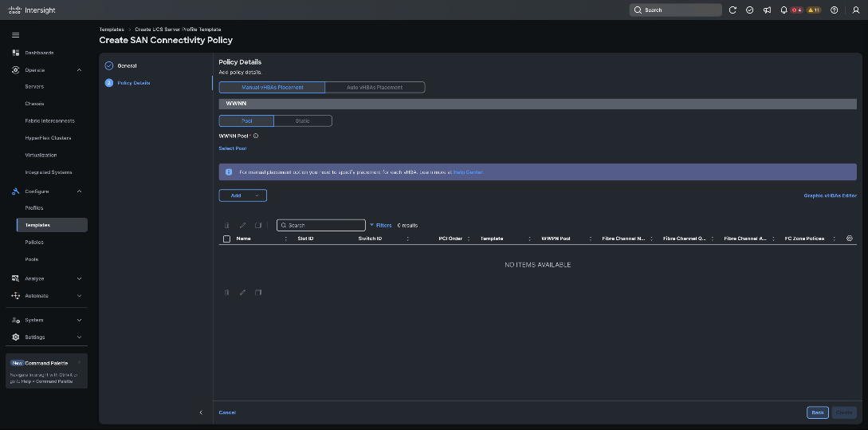
Task: Open HyperFlex Clusters in sidebar
Action: [48, 138]
